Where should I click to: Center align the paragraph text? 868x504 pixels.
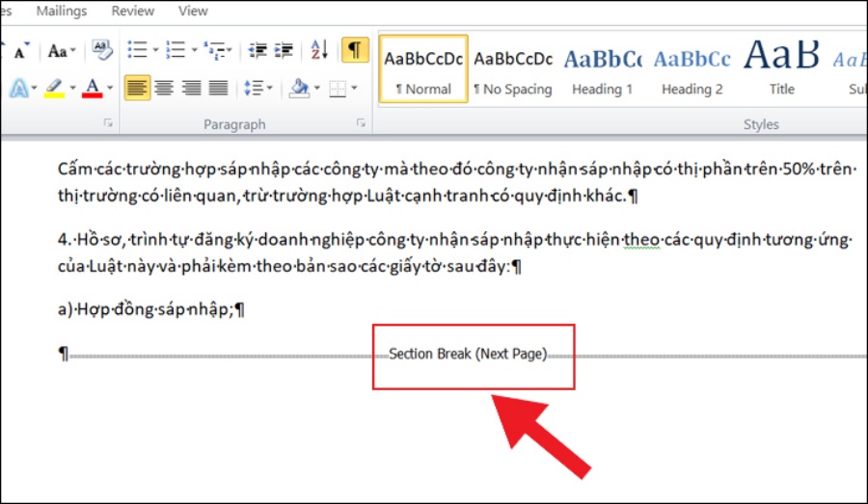point(165,89)
